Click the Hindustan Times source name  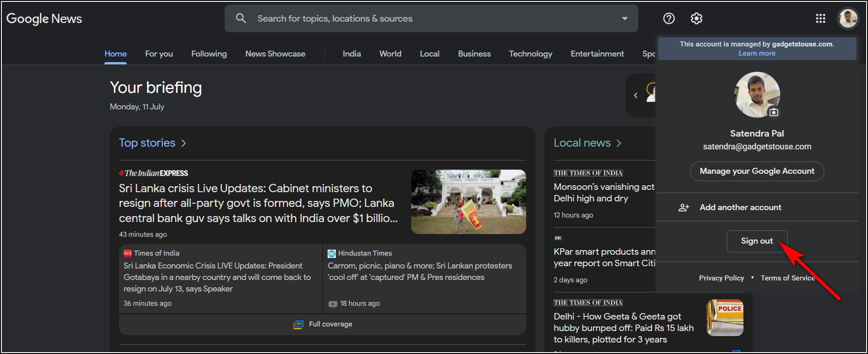point(365,253)
